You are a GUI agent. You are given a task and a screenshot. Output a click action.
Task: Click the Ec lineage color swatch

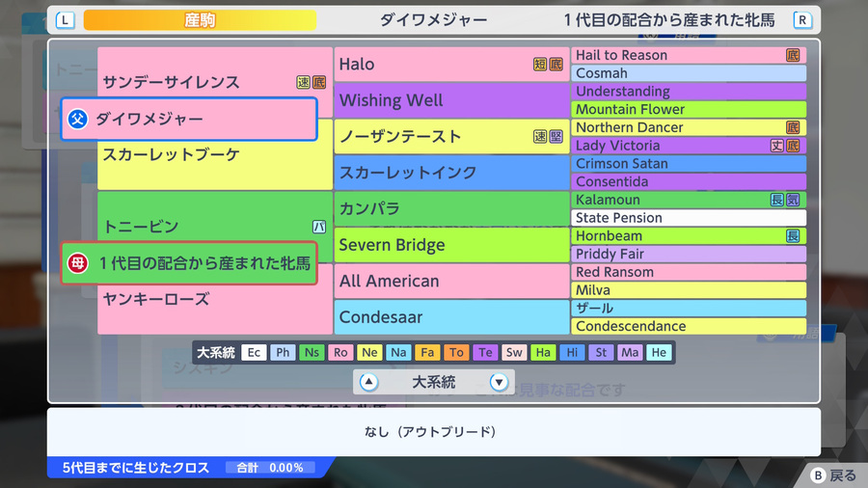[254, 352]
